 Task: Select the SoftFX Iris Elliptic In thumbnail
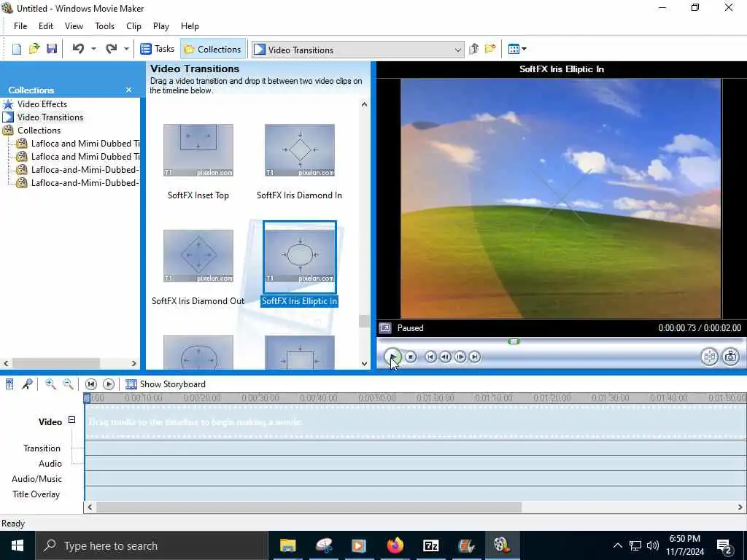(300, 257)
